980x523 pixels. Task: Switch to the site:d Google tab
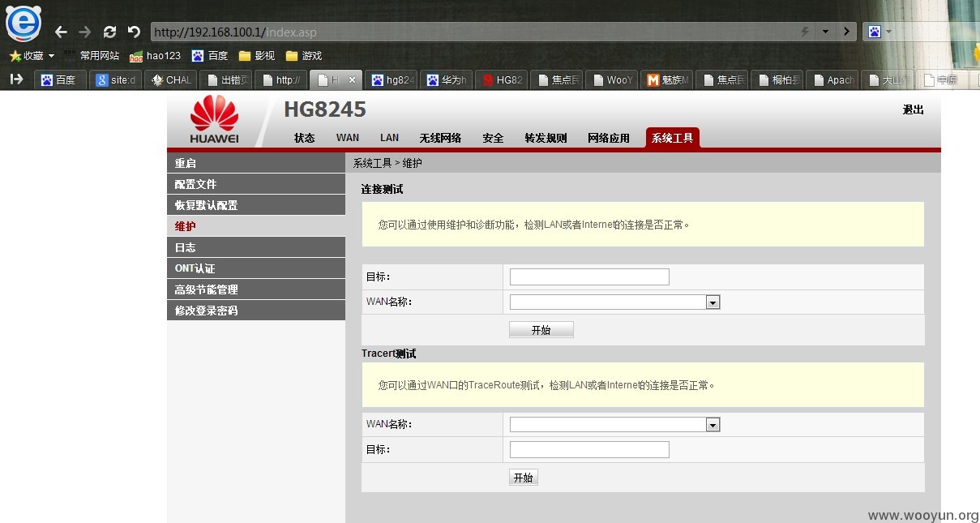coord(116,79)
